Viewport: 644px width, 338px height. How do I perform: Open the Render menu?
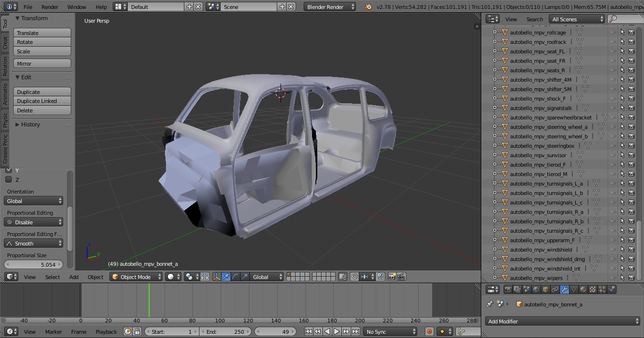click(x=50, y=7)
